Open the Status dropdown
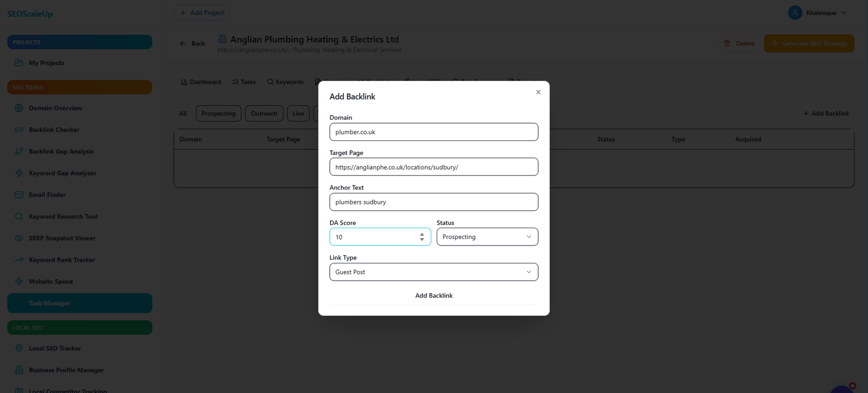 pyautogui.click(x=487, y=237)
